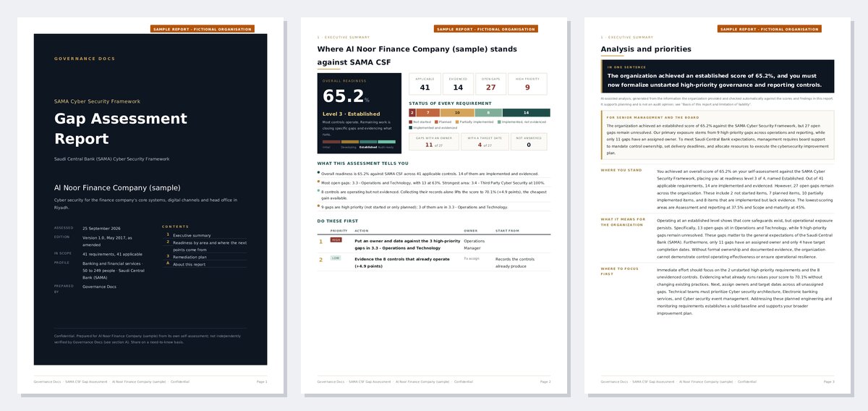Click the HIGH priority badge
The image size is (868, 411).
click(336, 240)
